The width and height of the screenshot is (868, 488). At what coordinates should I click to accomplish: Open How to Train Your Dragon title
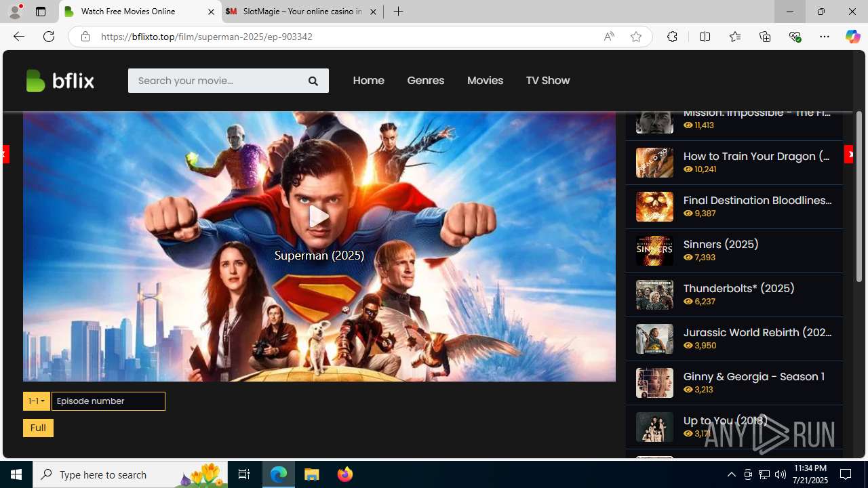(757, 156)
